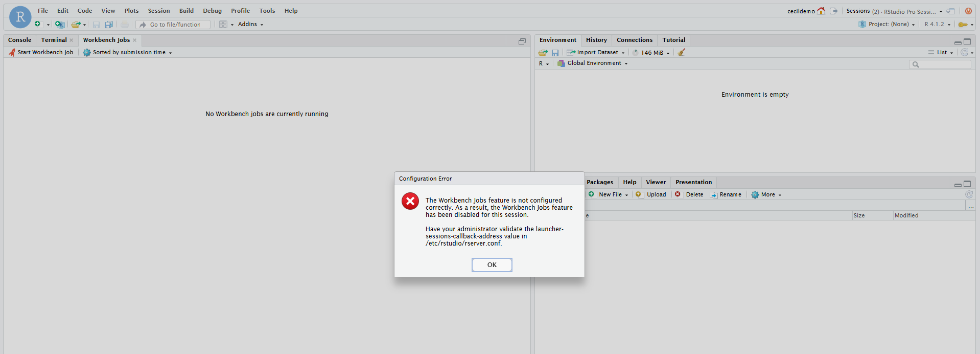Click the create project icon in toolbar
This screenshot has height=354, width=980.
click(60, 24)
